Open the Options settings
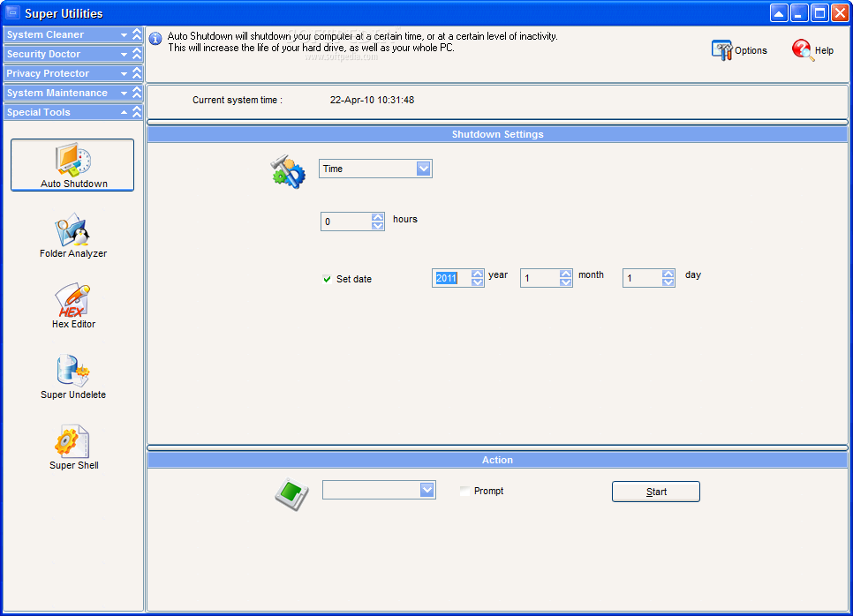Viewport: 853px width, 616px height. point(739,50)
